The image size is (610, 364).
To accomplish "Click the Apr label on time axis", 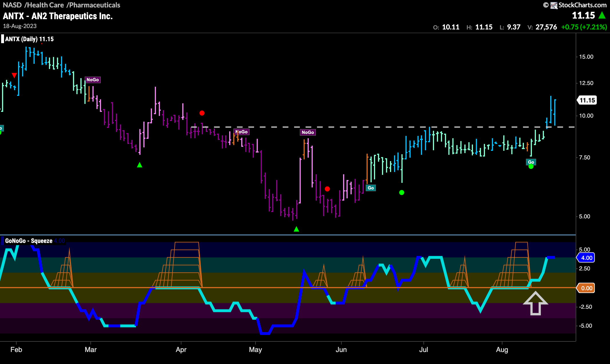I will [x=181, y=350].
